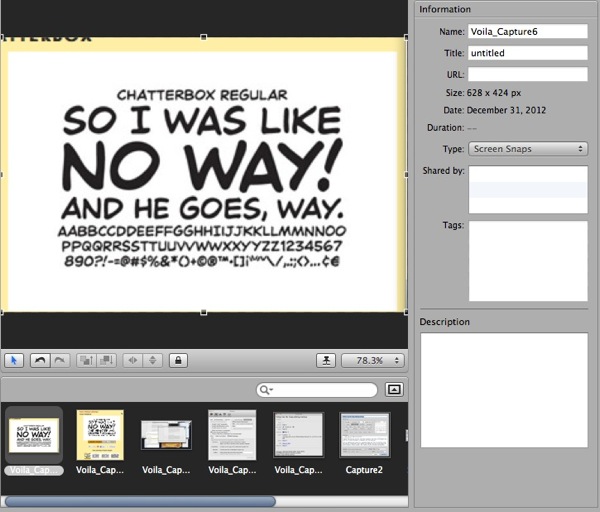Click the Title field untitled

(528, 53)
